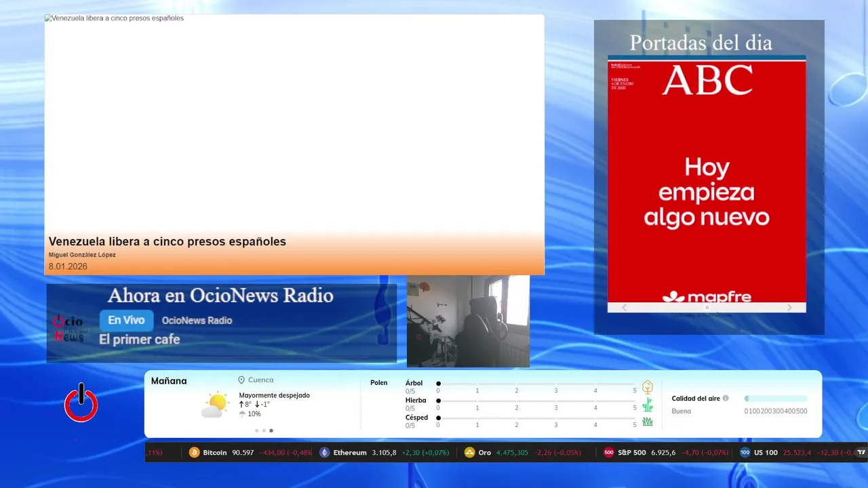Click the Portadas del dia heading
This screenshot has height=488, width=868.
pyautogui.click(x=701, y=43)
